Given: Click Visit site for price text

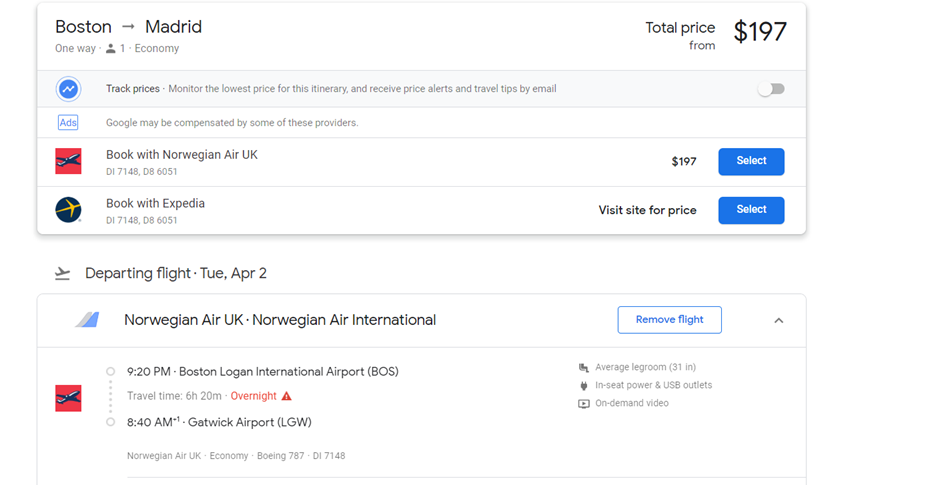Looking at the screenshot, I should coord(647,211).
